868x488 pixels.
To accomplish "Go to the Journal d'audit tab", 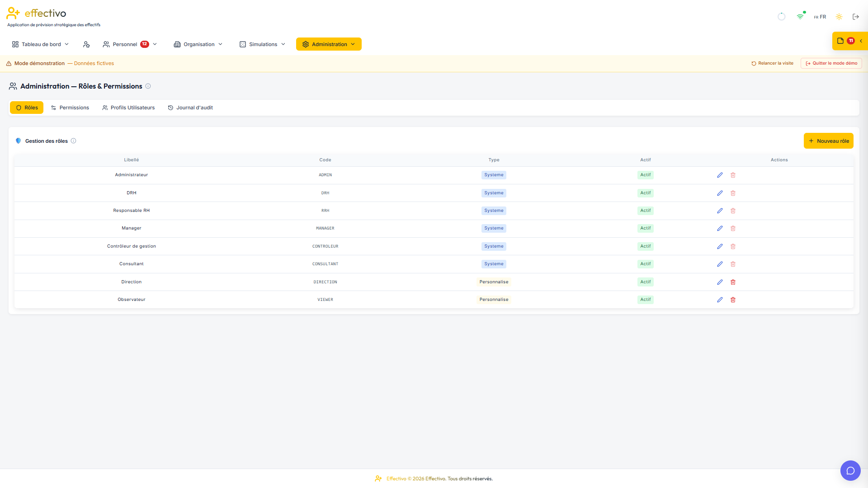I will coord(190,108).
